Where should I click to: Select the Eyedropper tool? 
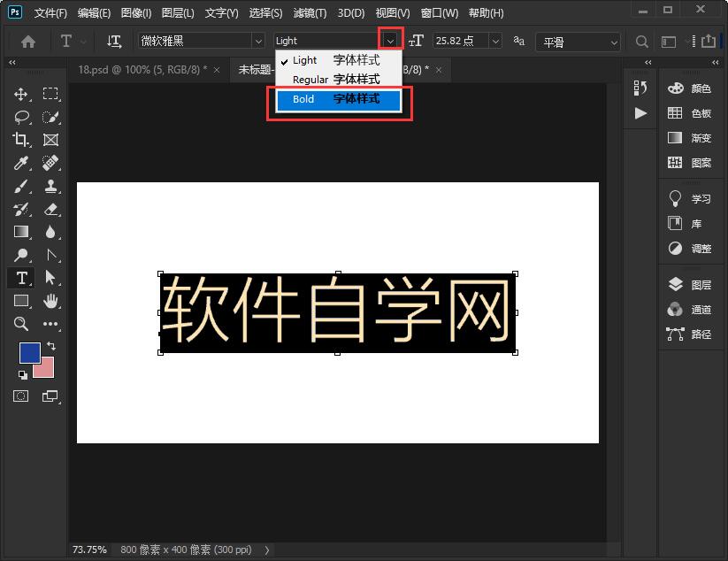pyautogui.click(x=20, y=163)
